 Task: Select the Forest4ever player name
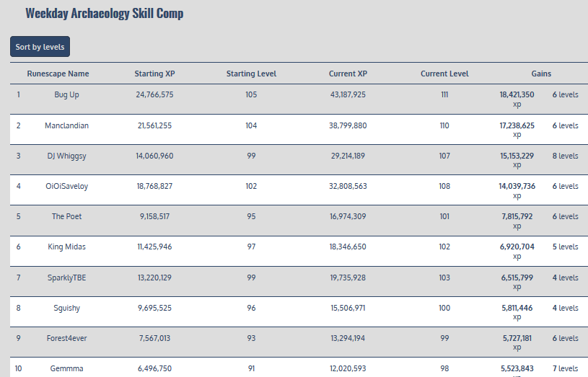pyautogui.click(x=66, y=338)
